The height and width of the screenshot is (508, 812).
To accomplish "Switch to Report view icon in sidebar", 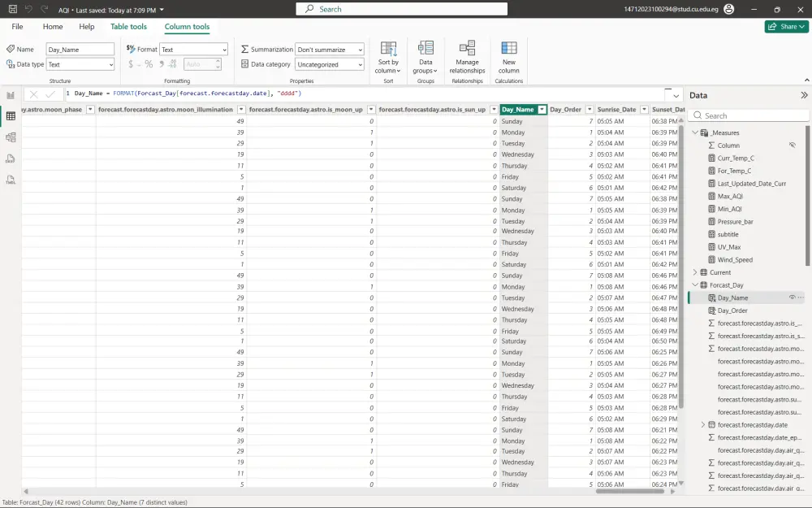I will (11, 95).
